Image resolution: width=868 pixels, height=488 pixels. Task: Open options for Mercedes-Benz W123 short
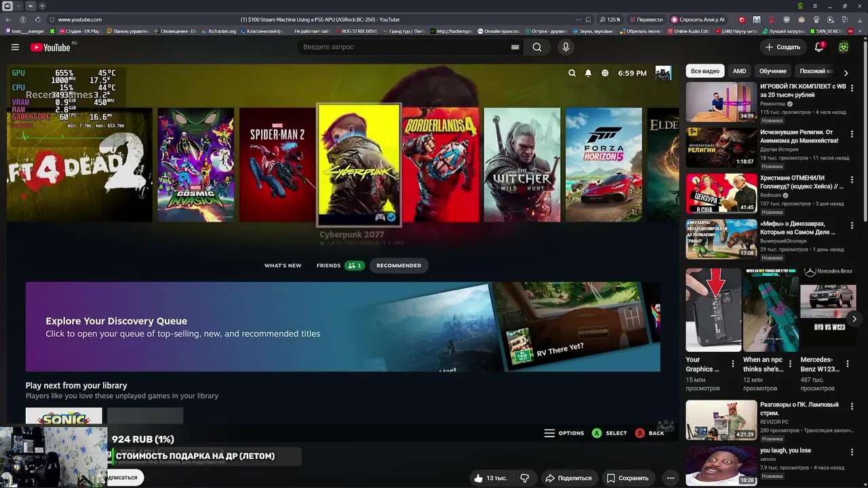[848, 364]
